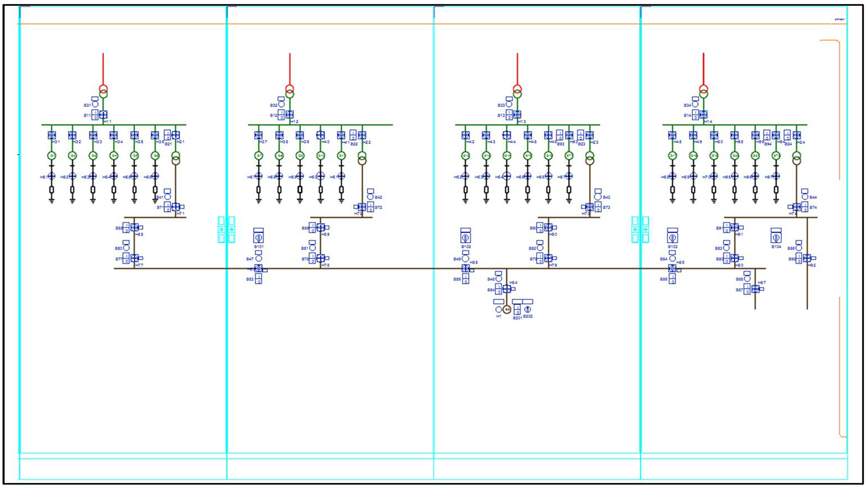Click the B104 rotary selector switch
The width and height of the screenshot is (868, 489).
[776, 238]
